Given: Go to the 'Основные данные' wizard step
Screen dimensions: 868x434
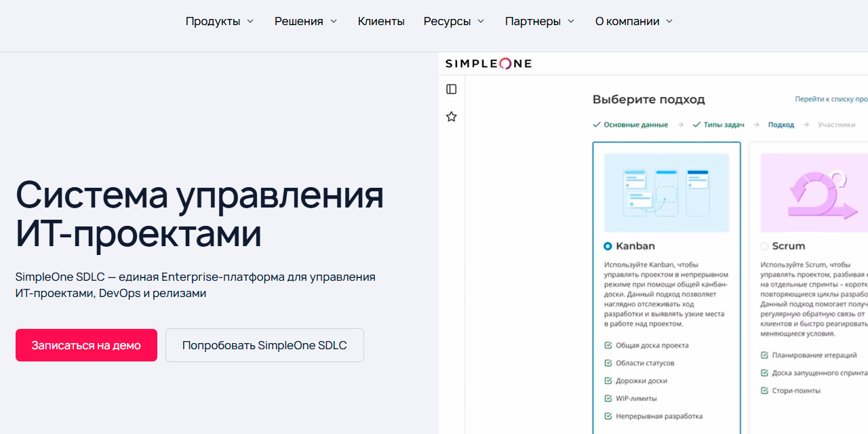Looking at the screenshot, I should tap(630, 125).
